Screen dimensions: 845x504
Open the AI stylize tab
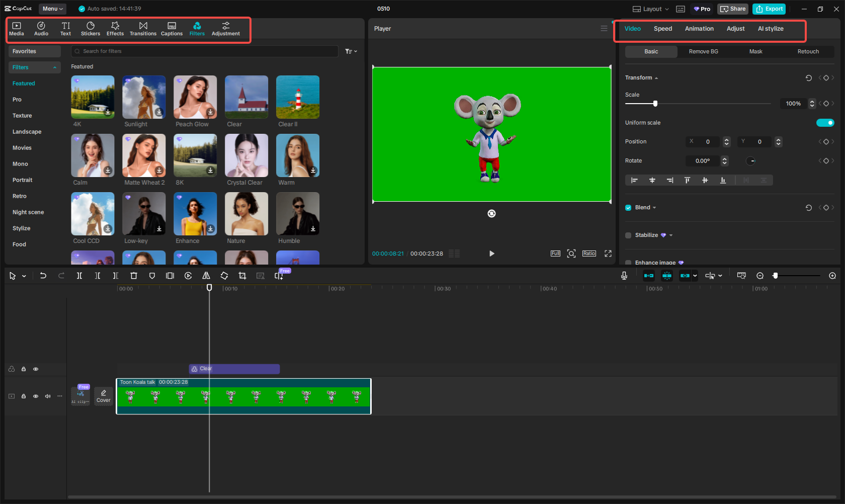point(771,29)
